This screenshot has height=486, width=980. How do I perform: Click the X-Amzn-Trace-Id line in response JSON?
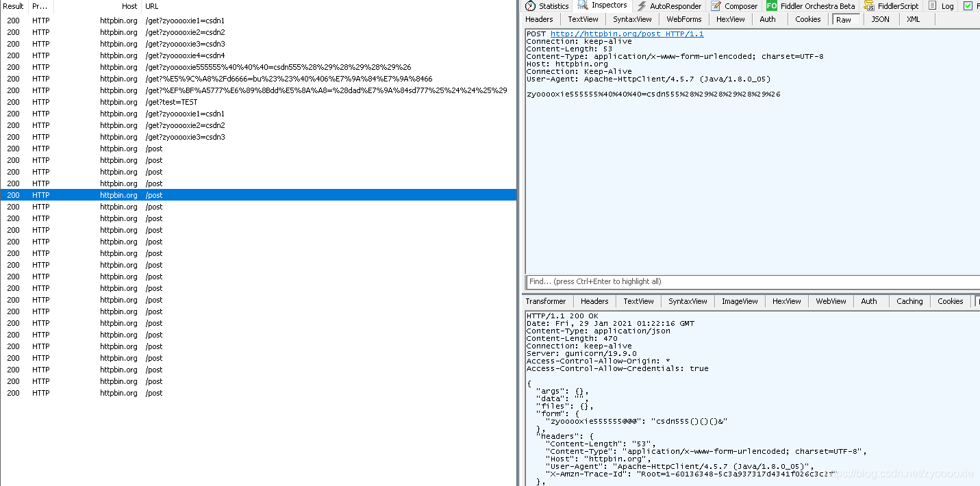point(692,474)
